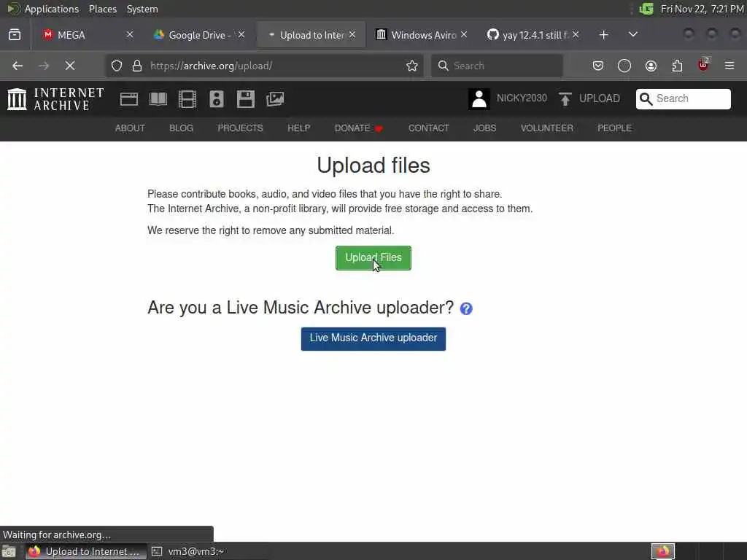747x560 pixels.
Task: Open the Images icon
Action: click(x=275, y=99)
